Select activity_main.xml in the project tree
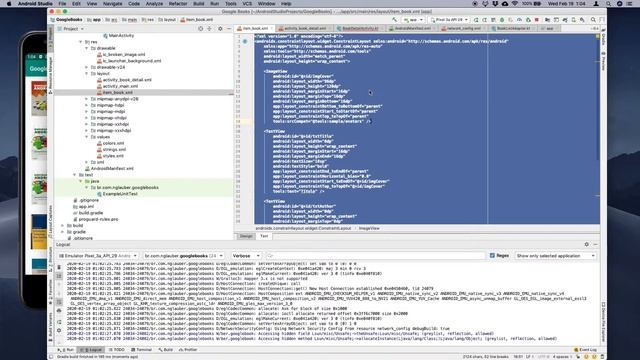The image size is (640, 360). pyautogui.click(x=120, y=86)
